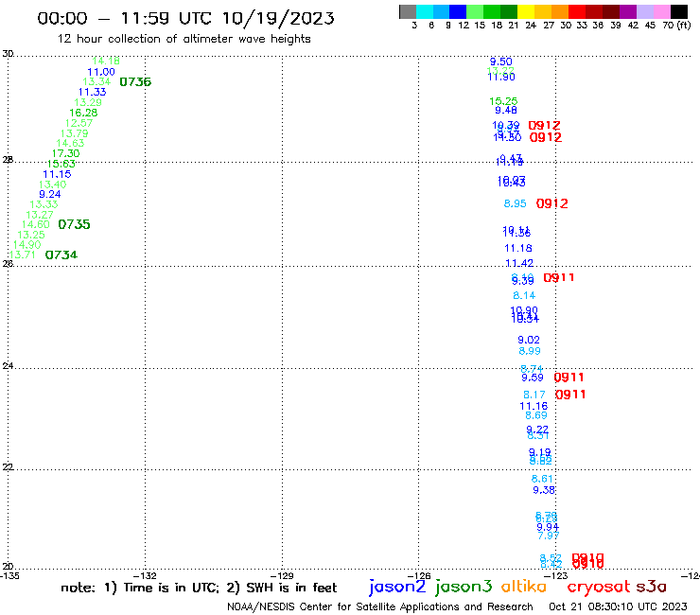Select the pink swatch in the color scale
Image resolution: width=700 pixels, height=615 pixels.
661,11
